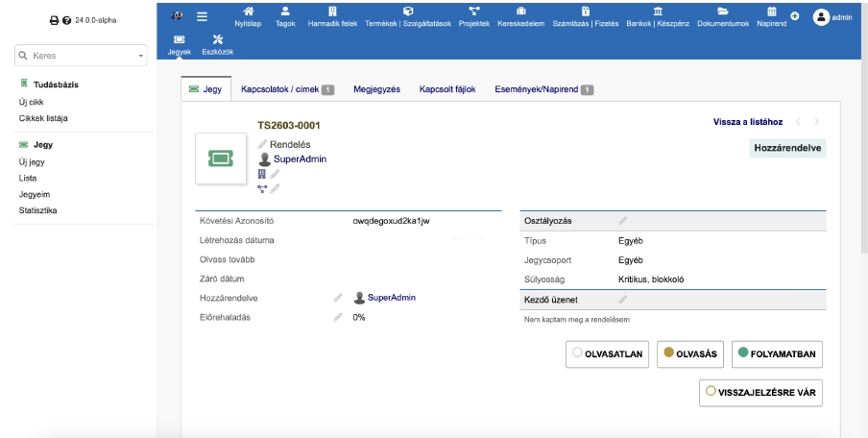
Task: Click the Eszközök tools icon
Action: point(217,39)
